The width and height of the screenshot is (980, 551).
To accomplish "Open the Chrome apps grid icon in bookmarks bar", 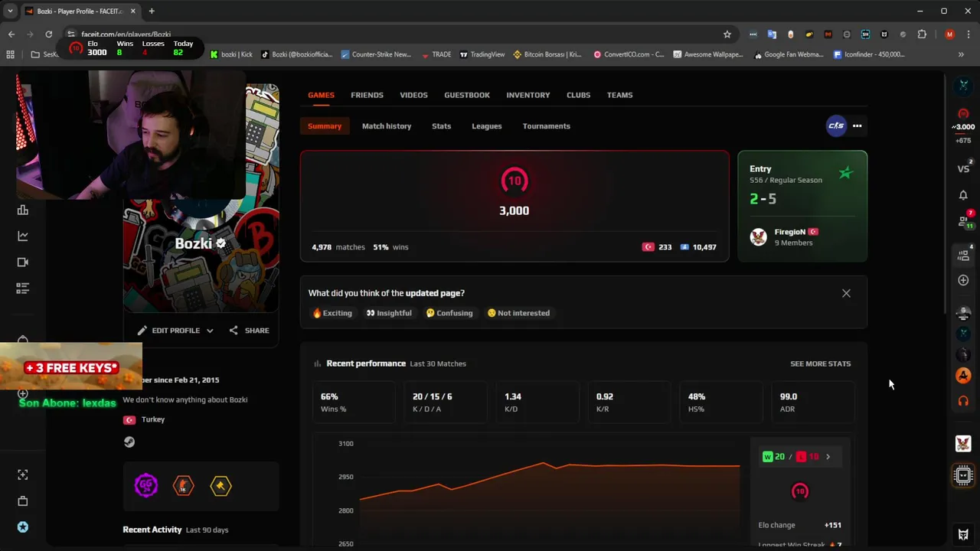I will coord(10,54).
